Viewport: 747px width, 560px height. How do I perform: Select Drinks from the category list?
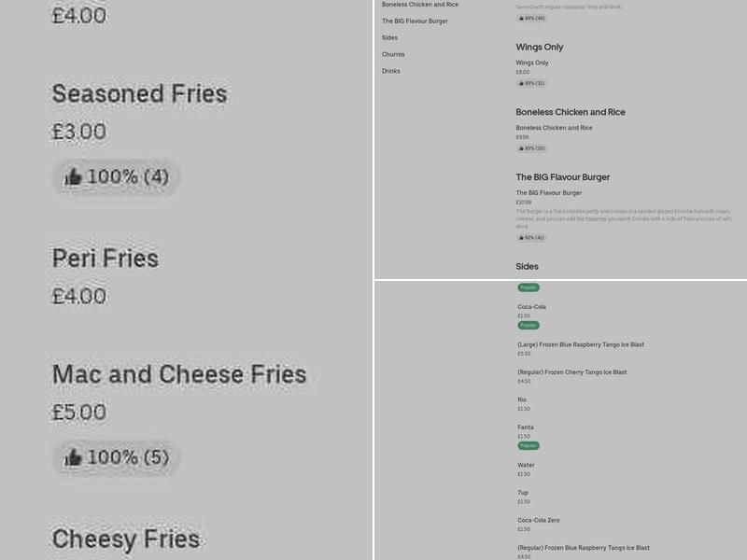click(392, 71)
